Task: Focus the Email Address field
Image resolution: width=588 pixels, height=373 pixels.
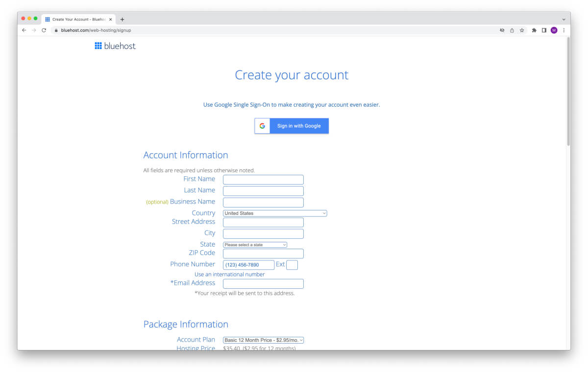Action: click(263, 284)
